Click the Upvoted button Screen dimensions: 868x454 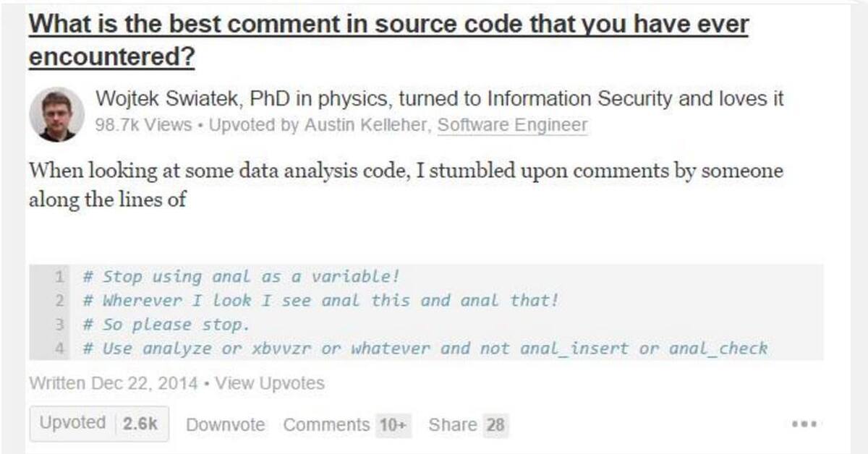pyautogui.click(x=72, y=424)
